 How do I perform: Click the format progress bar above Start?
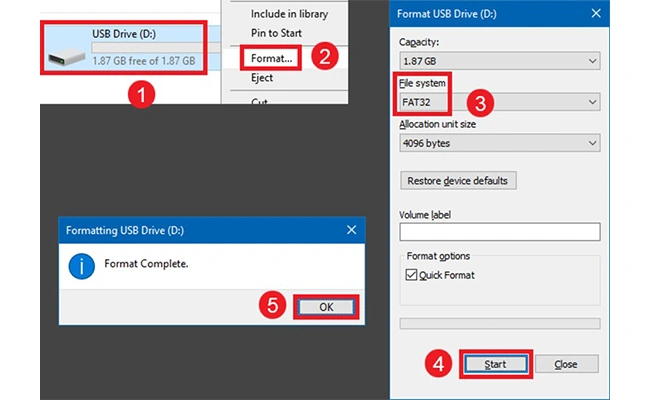(498, 323)
